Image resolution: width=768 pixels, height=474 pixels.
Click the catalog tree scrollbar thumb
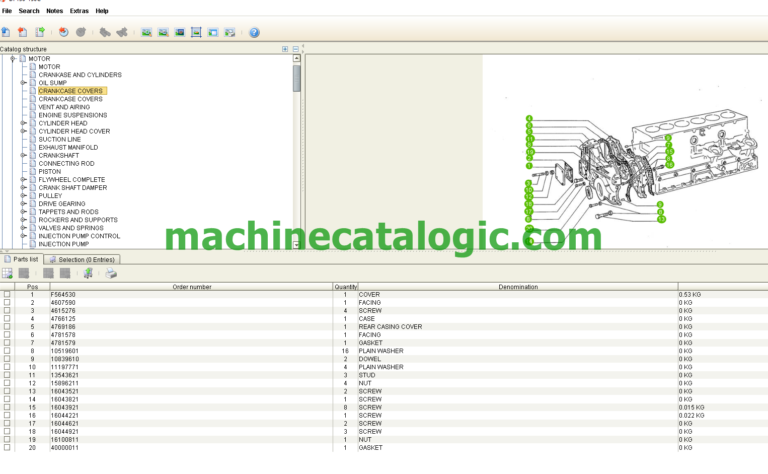[296, 78]
